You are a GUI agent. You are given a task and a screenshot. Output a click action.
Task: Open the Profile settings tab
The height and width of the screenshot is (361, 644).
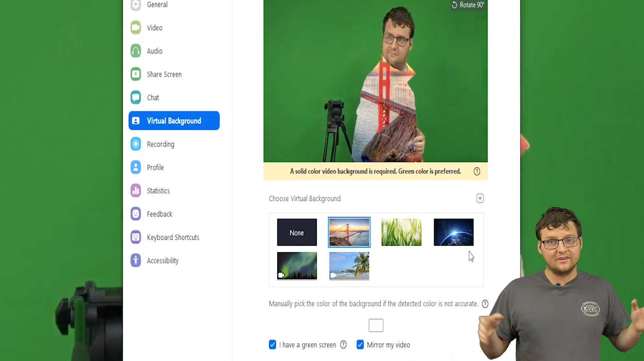[x=155, y=167]
